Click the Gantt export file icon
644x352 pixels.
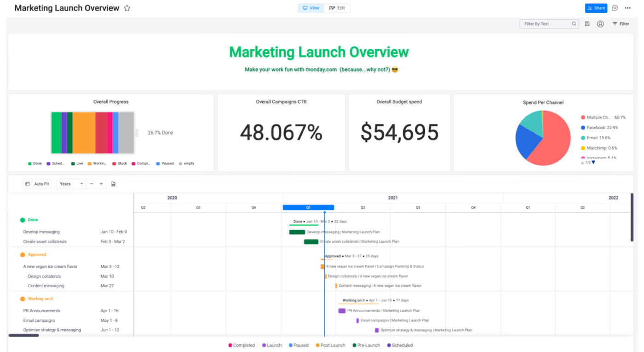coord(113,184)
